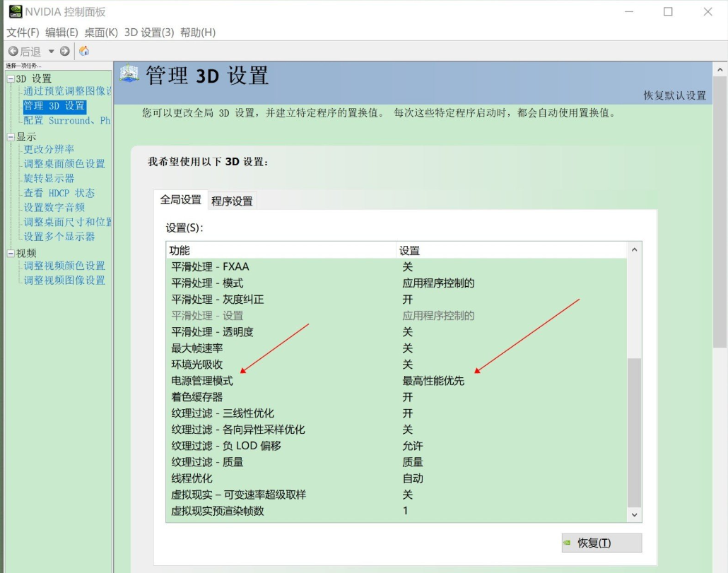
Task: Select the 纹理过滤 - 三线性优化 row
Action: [397, 413]
